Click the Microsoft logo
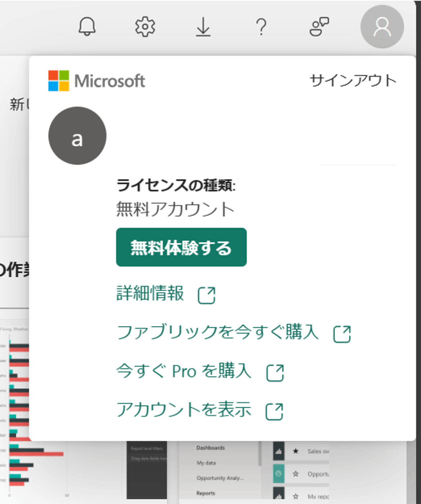Screen dimensions: 421x504 [97, 81]
